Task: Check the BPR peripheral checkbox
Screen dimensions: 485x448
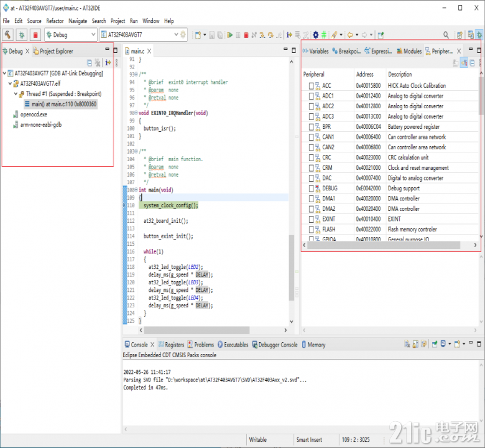Action: (x=312, y=127)
